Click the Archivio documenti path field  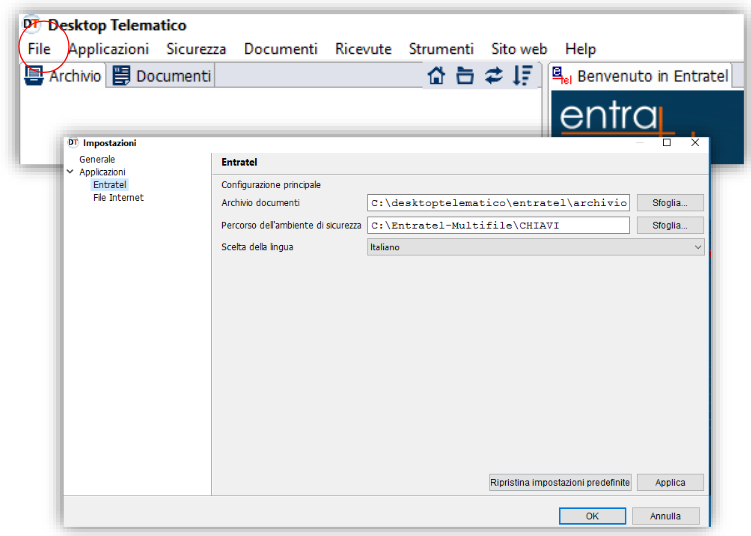click(498, 203)
